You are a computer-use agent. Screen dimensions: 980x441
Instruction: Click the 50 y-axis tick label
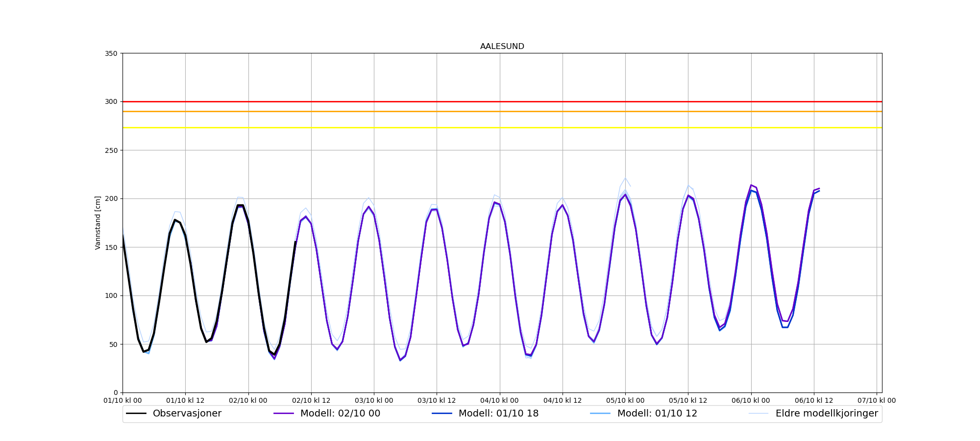pyautogui.click(x=114, y=344)
